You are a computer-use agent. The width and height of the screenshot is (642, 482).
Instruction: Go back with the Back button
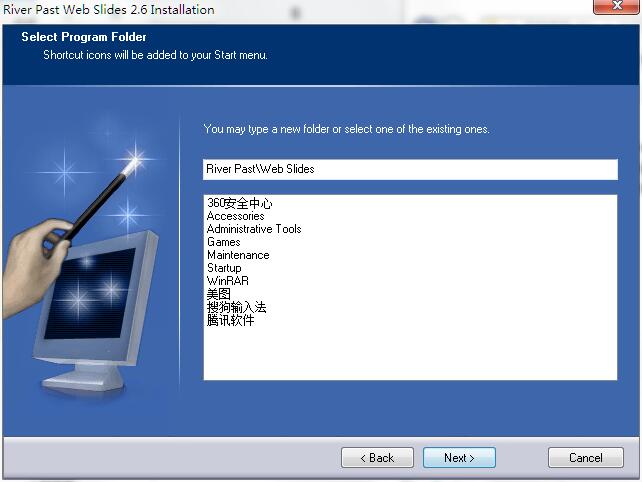[x=377, y=457]
